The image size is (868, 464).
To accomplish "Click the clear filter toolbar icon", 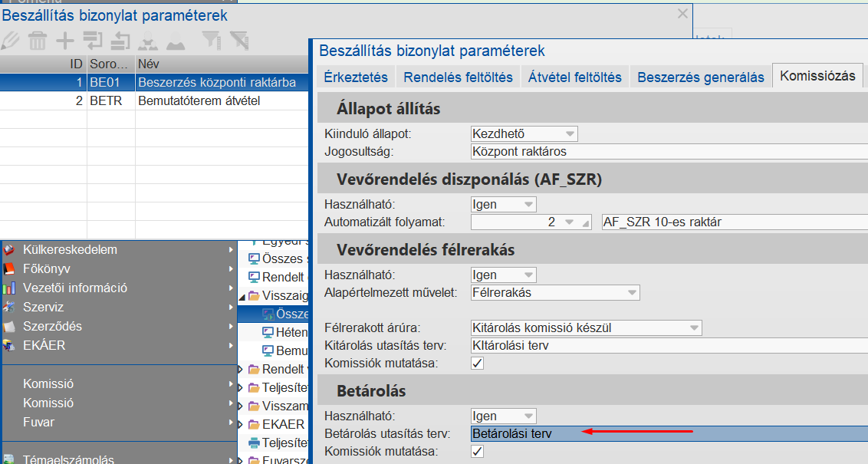I will click(240, 40).
